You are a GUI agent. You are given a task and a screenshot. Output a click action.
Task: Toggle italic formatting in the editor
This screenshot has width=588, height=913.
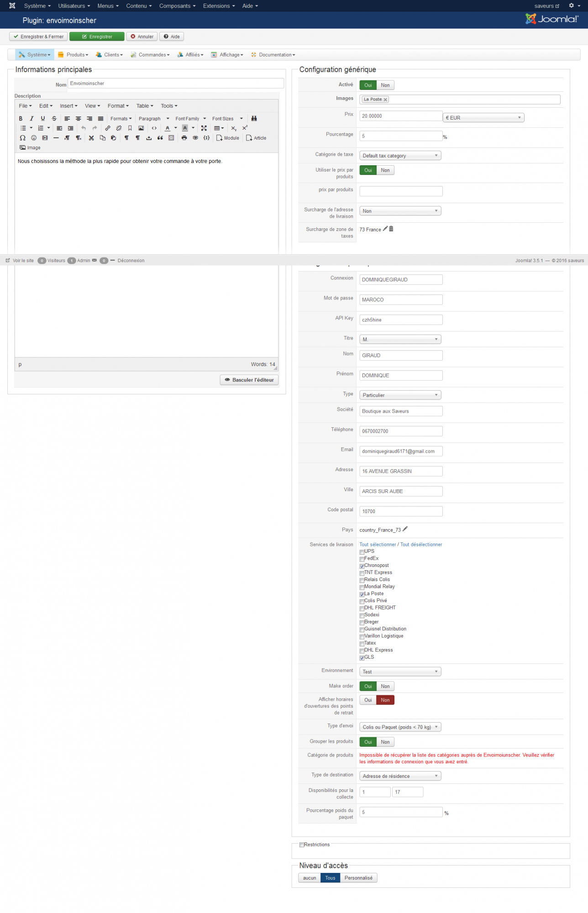[31, 119]
